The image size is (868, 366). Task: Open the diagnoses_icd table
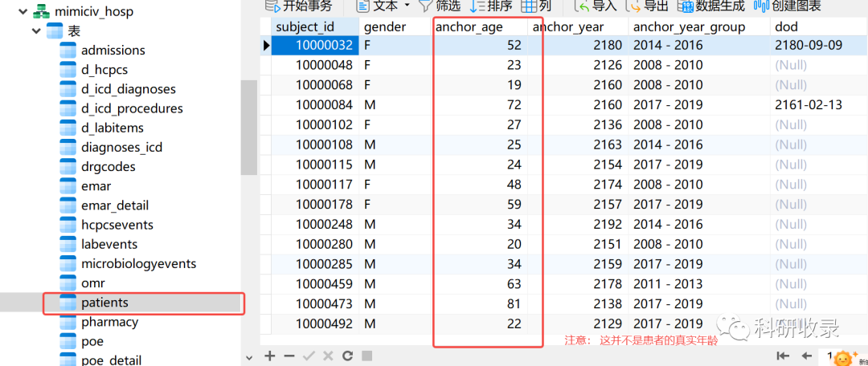pos(121,147)
